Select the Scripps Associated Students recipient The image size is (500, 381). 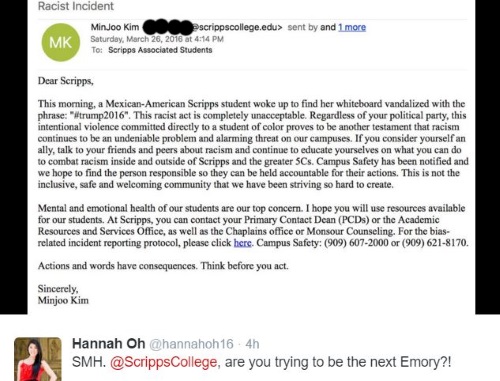point(160,50)
